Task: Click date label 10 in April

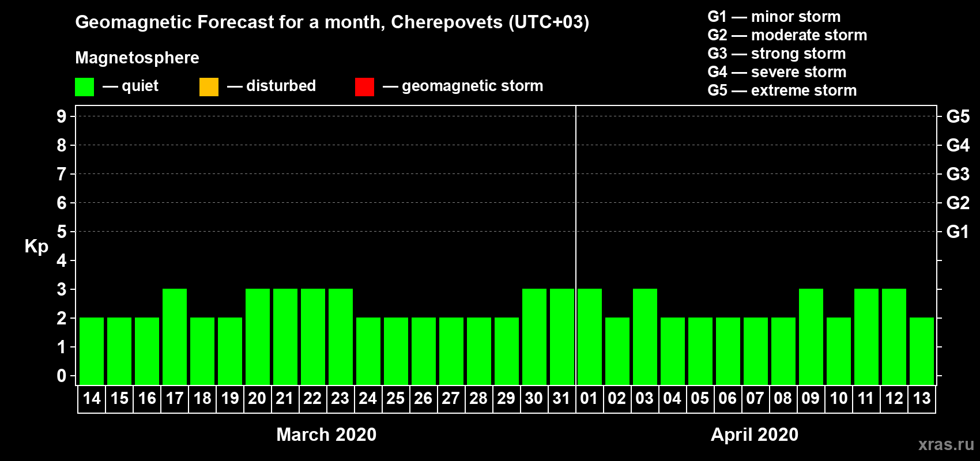Action: coord(839,398)
